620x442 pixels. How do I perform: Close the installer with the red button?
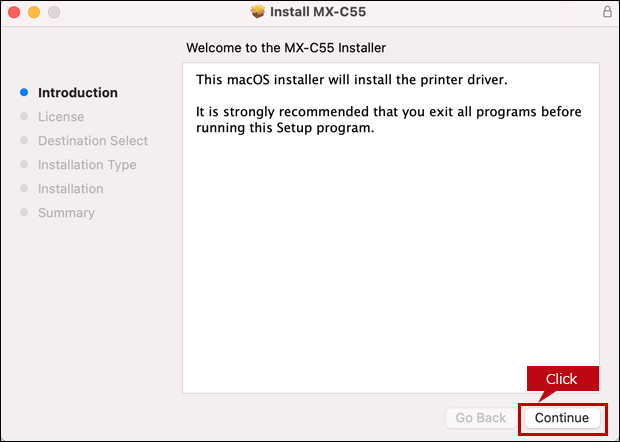point(14,12)
